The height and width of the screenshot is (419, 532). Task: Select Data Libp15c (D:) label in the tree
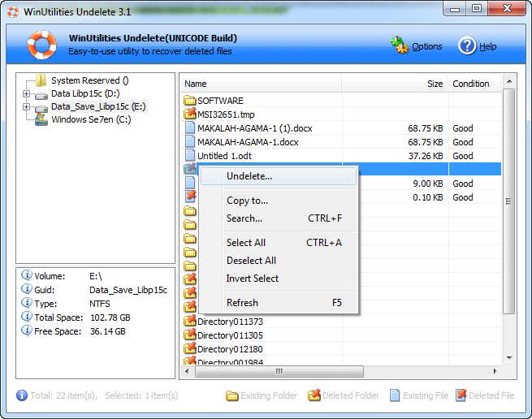[85, 93]
